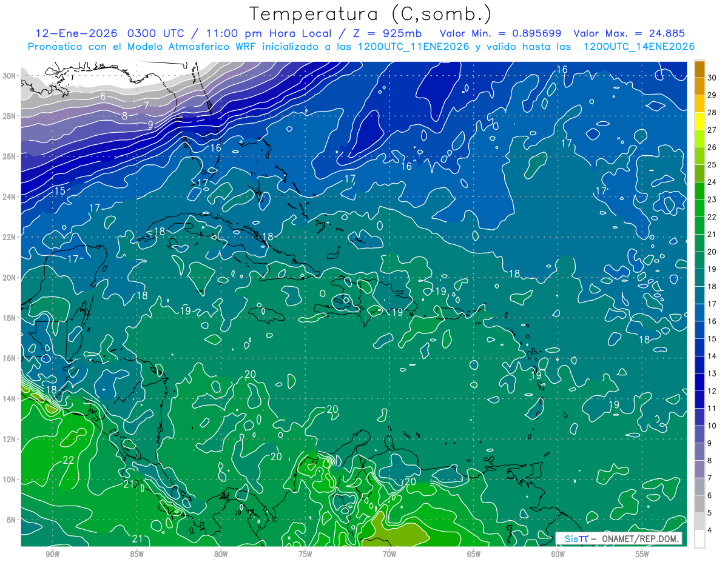Image resolution: width=728 pixels, height=562 pixels.
Task: Click the 65W longitude label
Action: point(474,554)
